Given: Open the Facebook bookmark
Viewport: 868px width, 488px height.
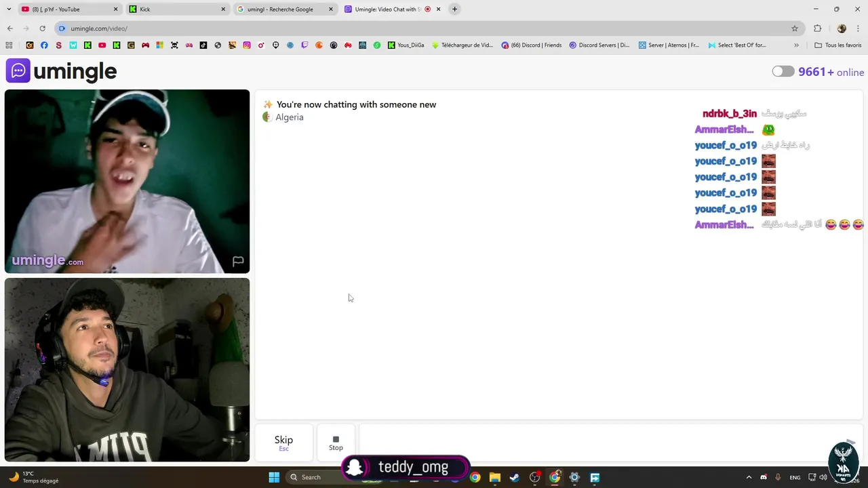Looking at the screenshot, I should (44, 45).
